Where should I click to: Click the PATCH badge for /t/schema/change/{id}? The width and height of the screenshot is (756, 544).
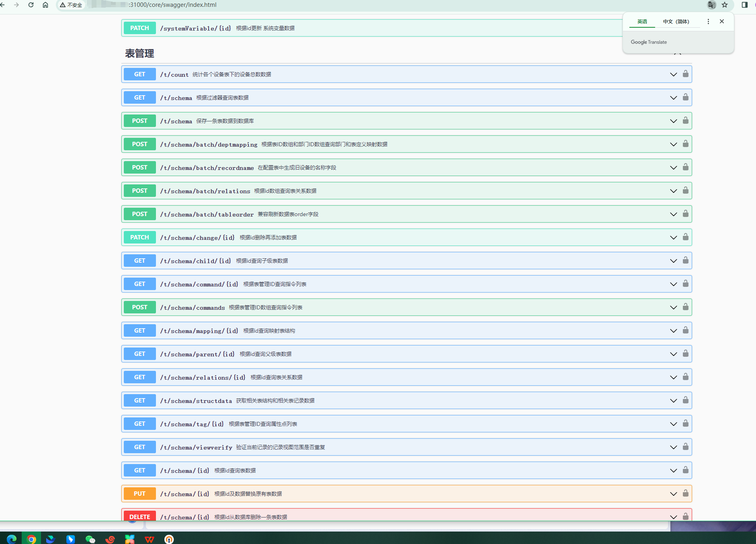[139, 237]
